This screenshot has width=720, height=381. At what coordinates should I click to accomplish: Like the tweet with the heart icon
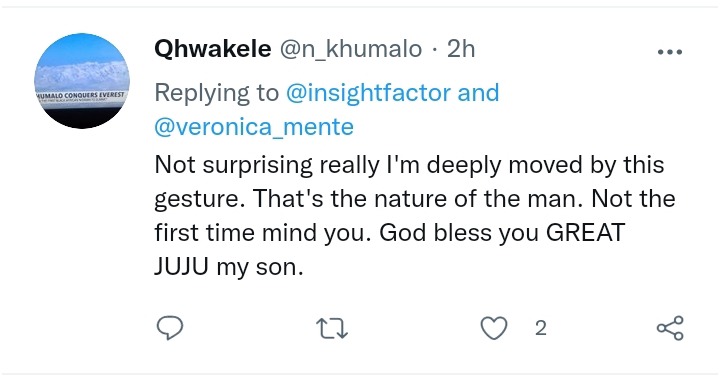(494, 328)
